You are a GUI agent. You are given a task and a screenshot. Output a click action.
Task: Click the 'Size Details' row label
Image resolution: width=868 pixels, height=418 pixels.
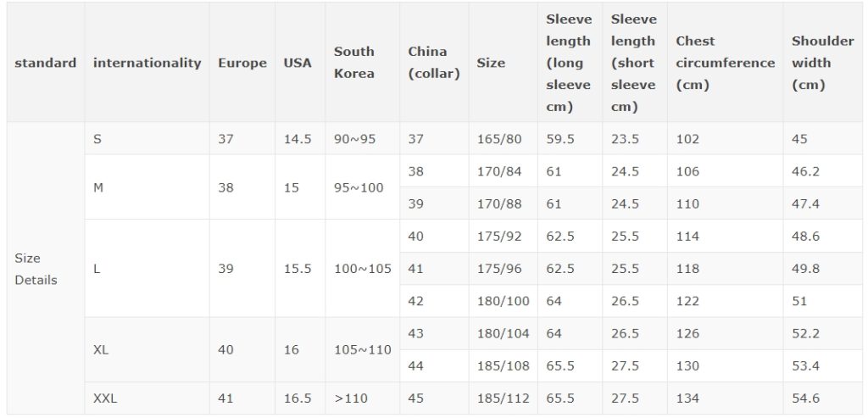coord(46,269)
